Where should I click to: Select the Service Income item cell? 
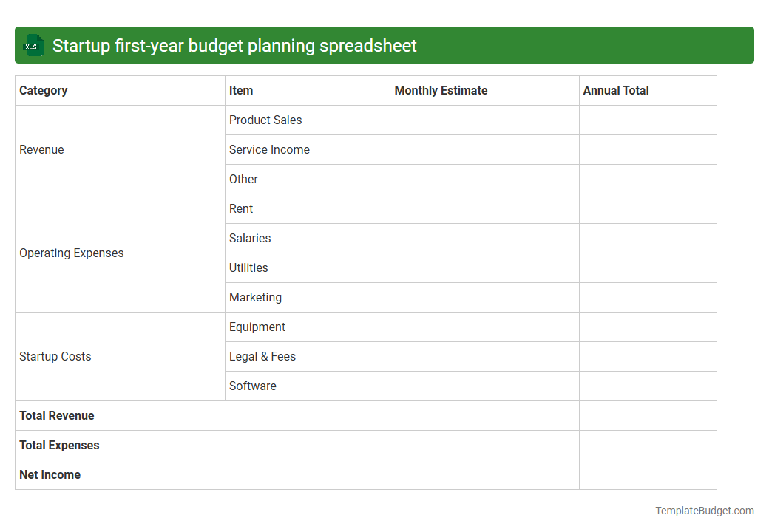(x=269, y=149)
